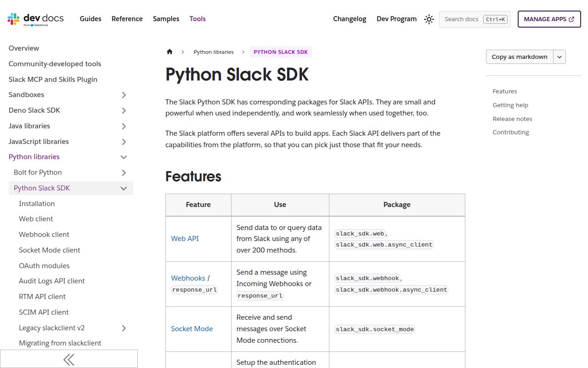588x368 pixels.
Task: Open the Web client sidebar page
Action: pyautogui.click(x=36, y=219)
